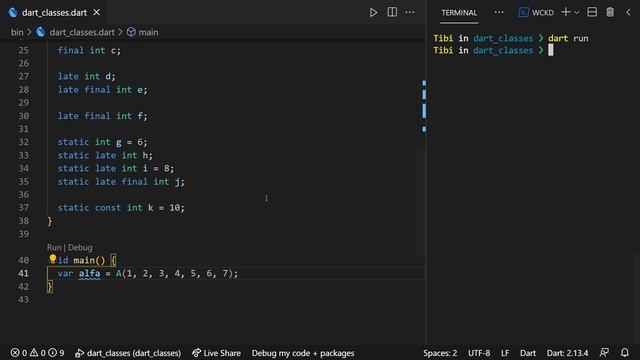This screenshot has height=360, width=640.
Task: Click 'dart run' command in terminal
Action: 568,38
